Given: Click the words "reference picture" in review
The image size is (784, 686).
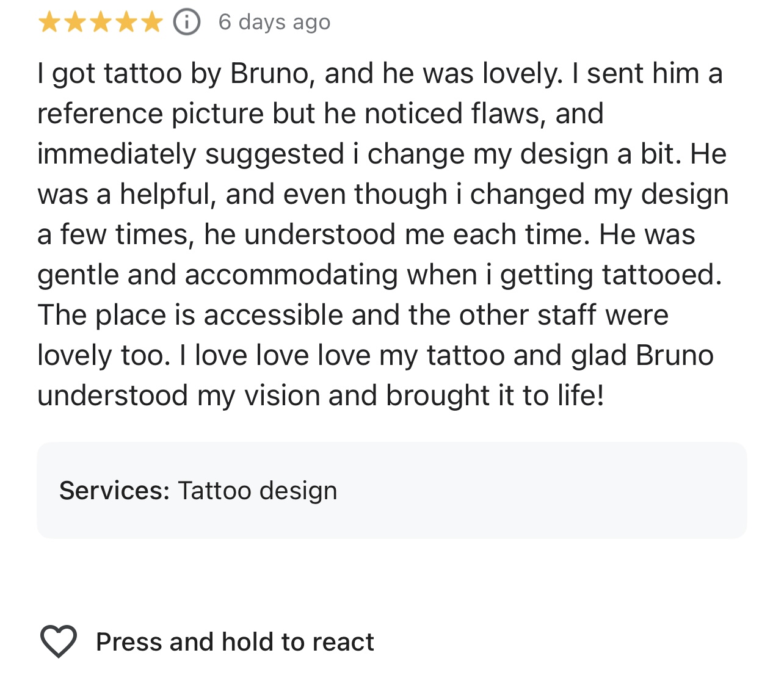Looking at the screenshot, I should point(150,114).
